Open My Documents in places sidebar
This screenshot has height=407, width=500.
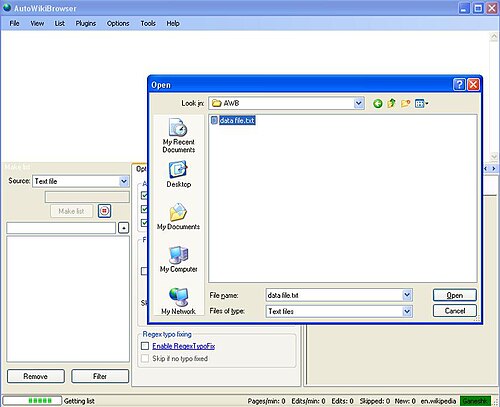pyautogui.click(x=178, y=216)
